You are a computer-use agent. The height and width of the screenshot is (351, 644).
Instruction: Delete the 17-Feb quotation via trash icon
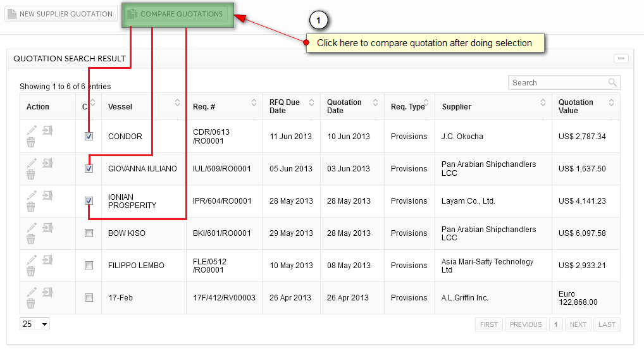click(31, 304)
